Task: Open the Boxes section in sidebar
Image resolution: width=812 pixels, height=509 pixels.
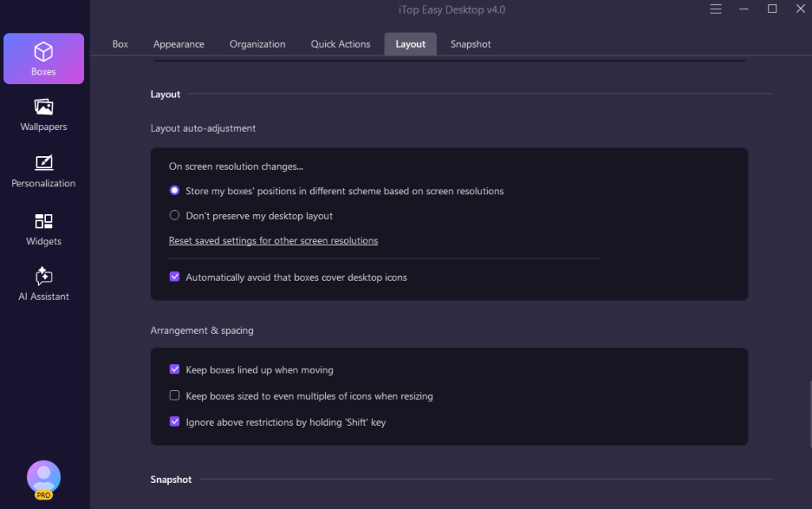Action: 44,59
